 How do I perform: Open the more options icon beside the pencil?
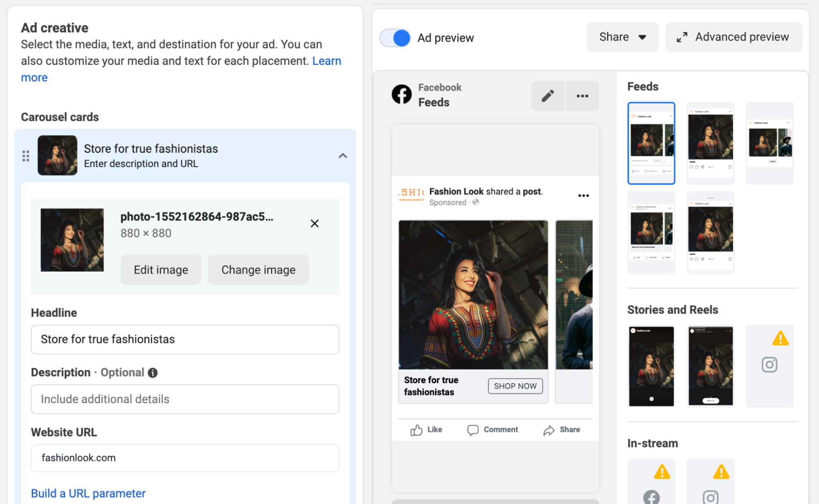[x=582, y=95]
